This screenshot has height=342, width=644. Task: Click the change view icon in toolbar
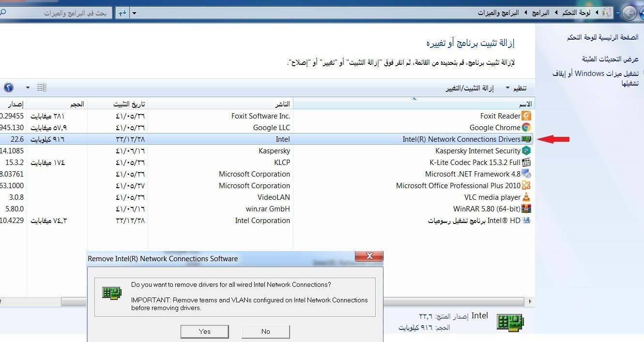(42, 88)
